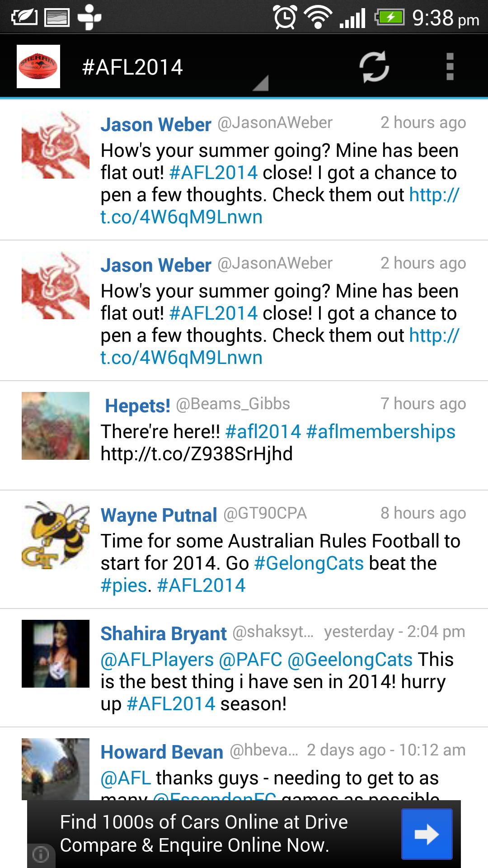This screenshot has height=868, width=488.
Task: Open Hepets! profile picture
Action: 56,426
